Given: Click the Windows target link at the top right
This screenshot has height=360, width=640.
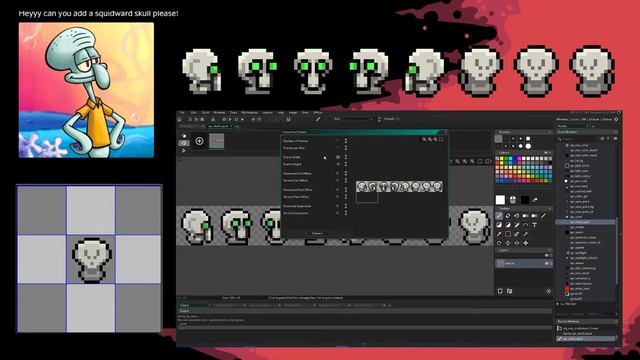Looking at the screenshot, I should [x=562, y=119].
